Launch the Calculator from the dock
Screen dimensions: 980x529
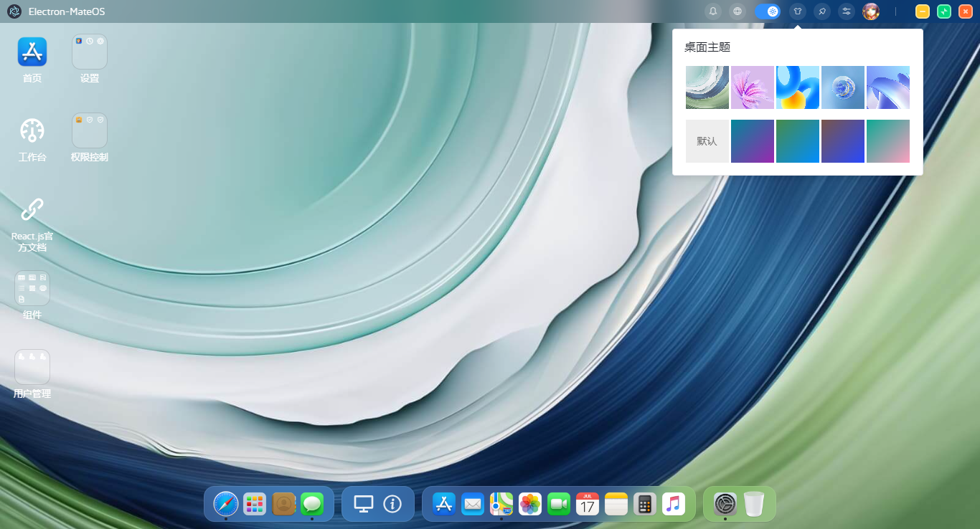[644, 504]
